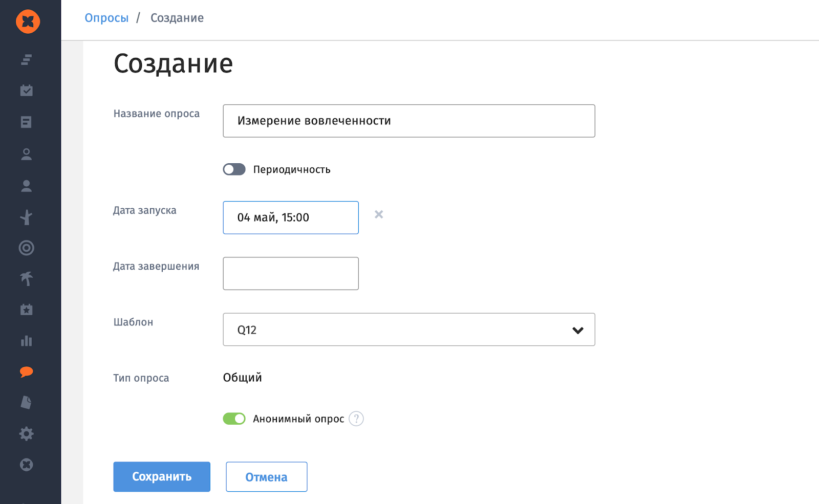This screenshot has height=504, width=819.
Task: Click the empty Дата завершения field
Action: pyautogui.click(x=291, y=273)
